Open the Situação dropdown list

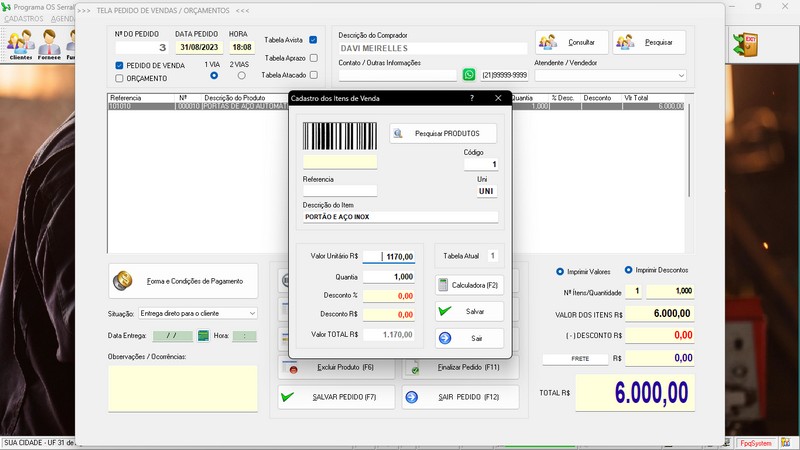pyautogui.click(x=250, y=313)
